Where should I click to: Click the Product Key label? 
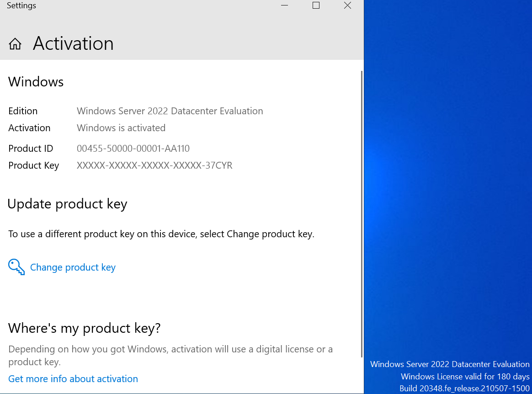(33, 165)
